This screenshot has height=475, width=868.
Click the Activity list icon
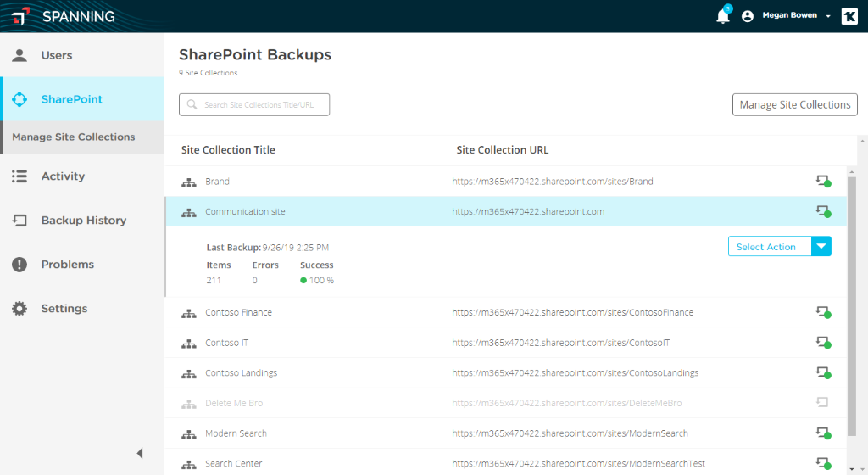(19, 176)
